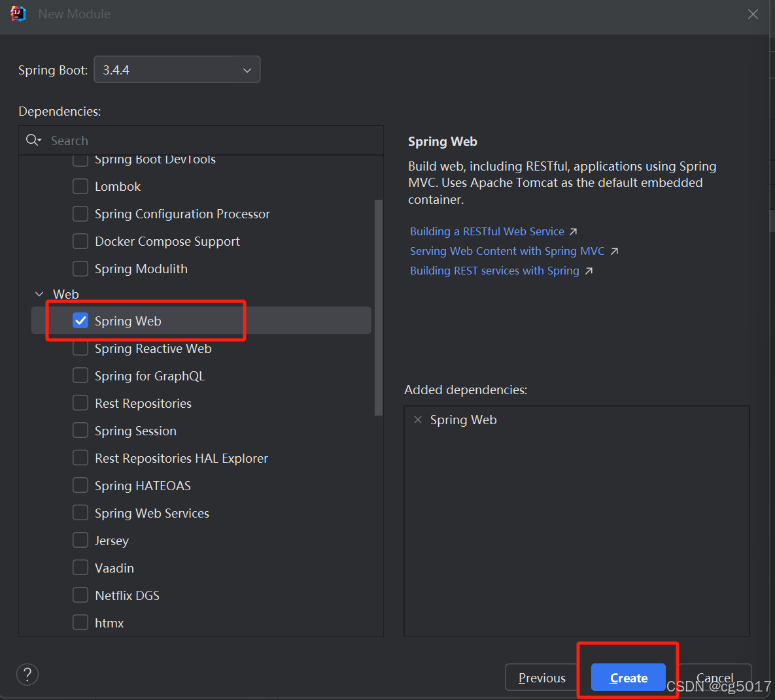Select the Netflix DGS row label
Screen dimensions: 775x700
pos(127,596)
